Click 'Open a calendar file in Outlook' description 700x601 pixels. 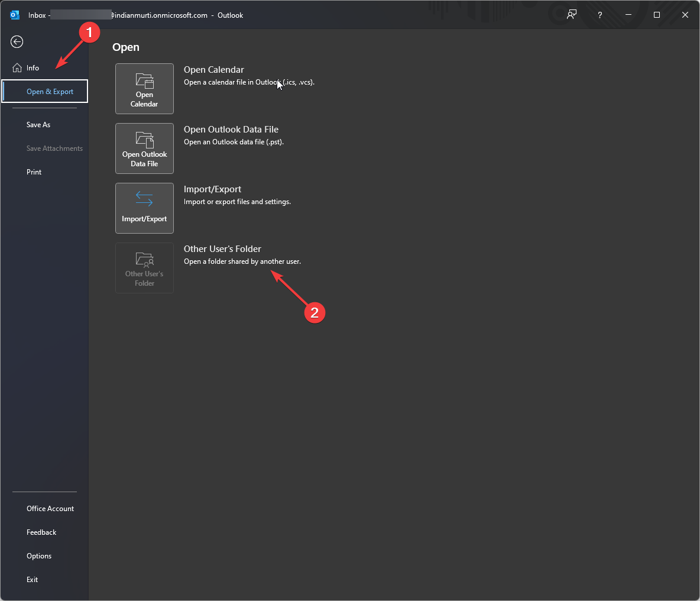[249, 82]
